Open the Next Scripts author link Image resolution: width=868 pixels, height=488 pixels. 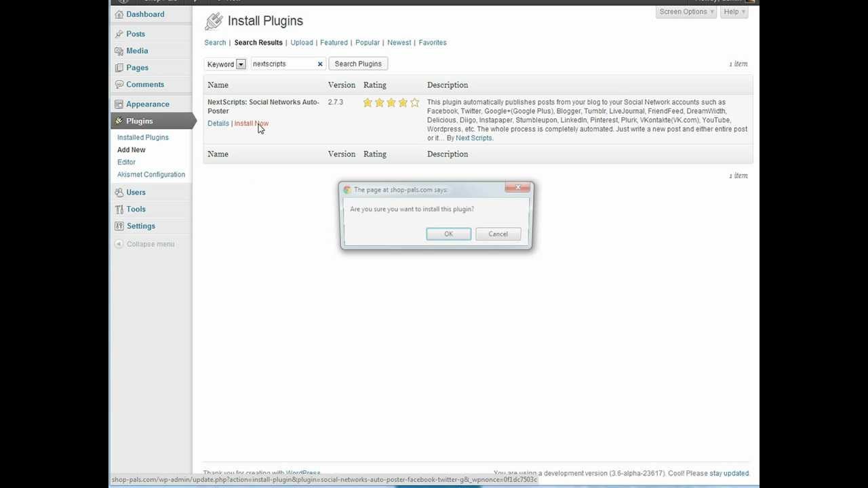click(x=473, y=138)
